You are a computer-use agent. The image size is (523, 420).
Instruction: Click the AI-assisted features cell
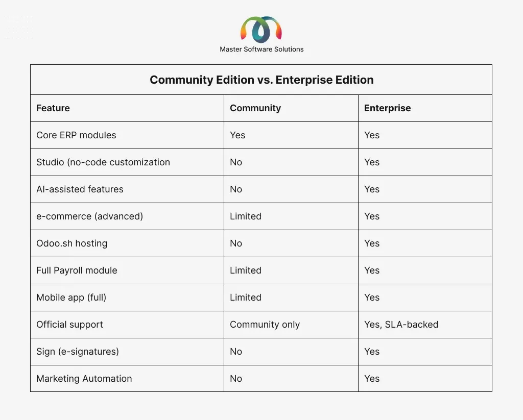80,189
